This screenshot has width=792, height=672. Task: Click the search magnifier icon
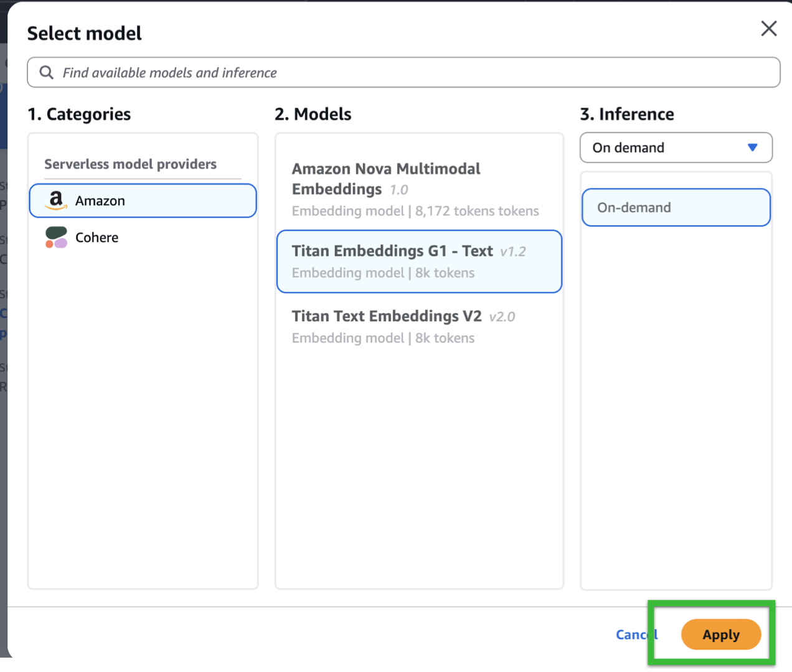47,72
